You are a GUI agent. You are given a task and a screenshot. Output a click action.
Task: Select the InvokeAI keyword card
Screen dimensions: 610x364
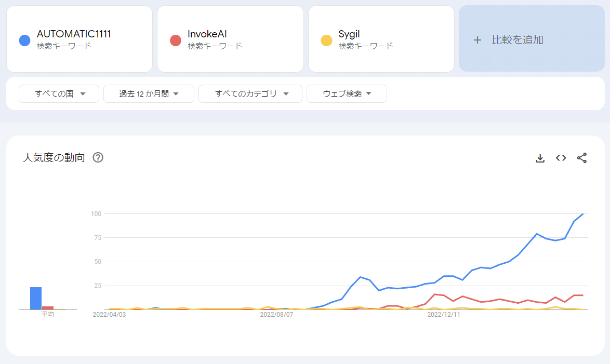(x=230, y=39)
